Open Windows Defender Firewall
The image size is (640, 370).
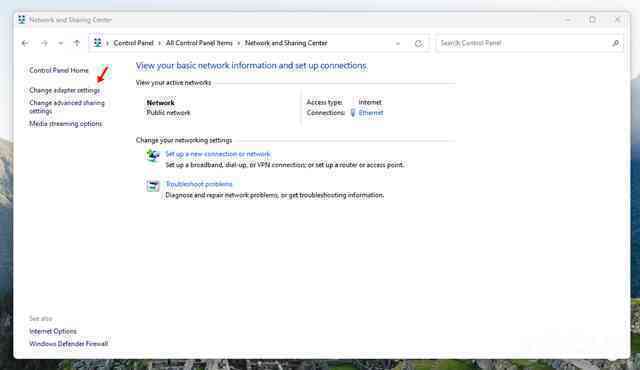(69, 344)
